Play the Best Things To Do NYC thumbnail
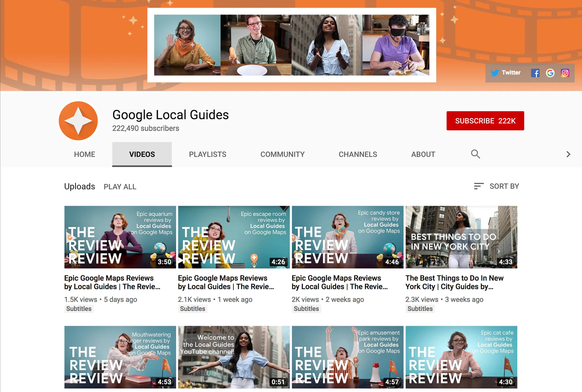 coord(461,237)
